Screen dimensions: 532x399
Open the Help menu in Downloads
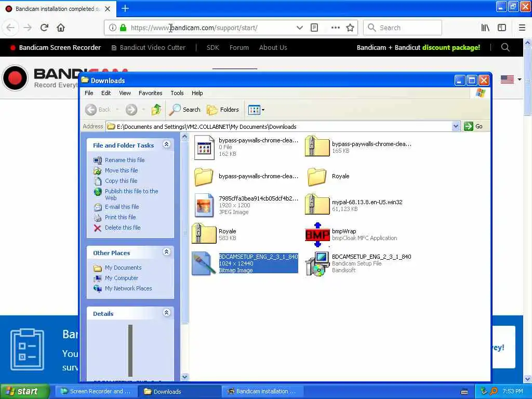(197, 93)
